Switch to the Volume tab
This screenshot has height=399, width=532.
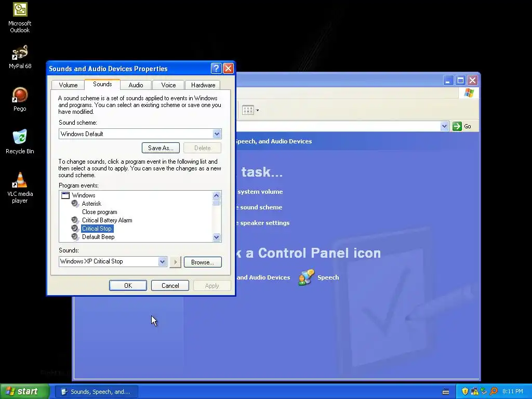[68, 85]
